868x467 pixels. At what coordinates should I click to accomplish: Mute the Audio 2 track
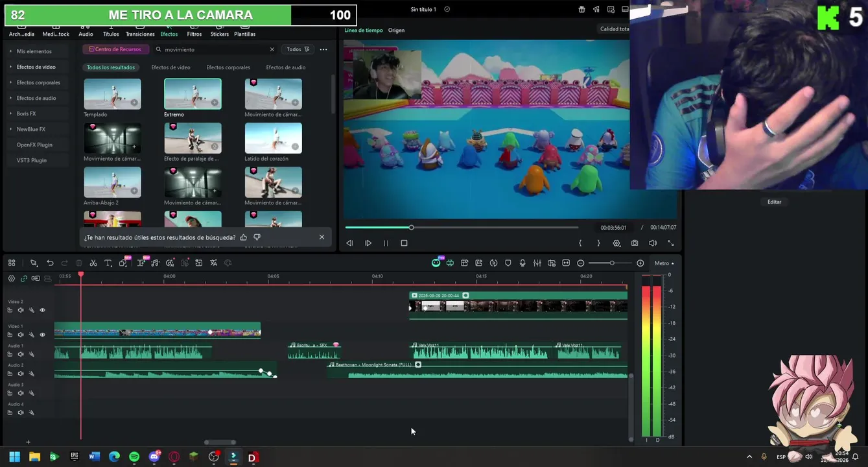pos(21,374)
